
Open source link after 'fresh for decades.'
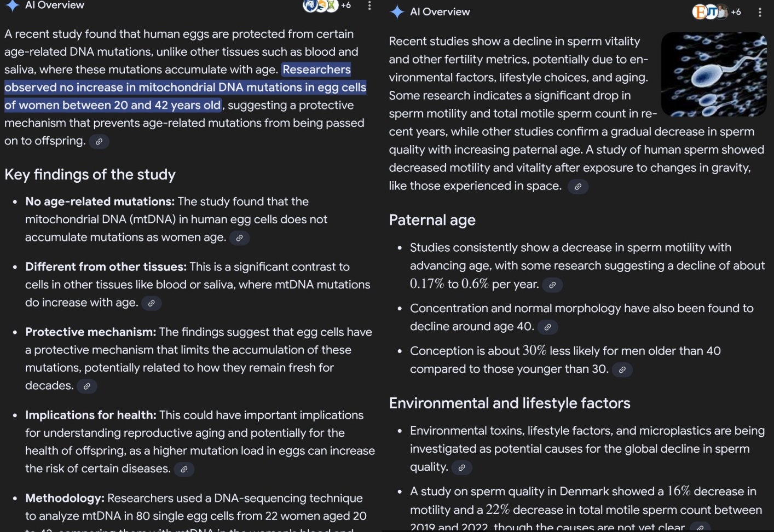click(86, 386)
